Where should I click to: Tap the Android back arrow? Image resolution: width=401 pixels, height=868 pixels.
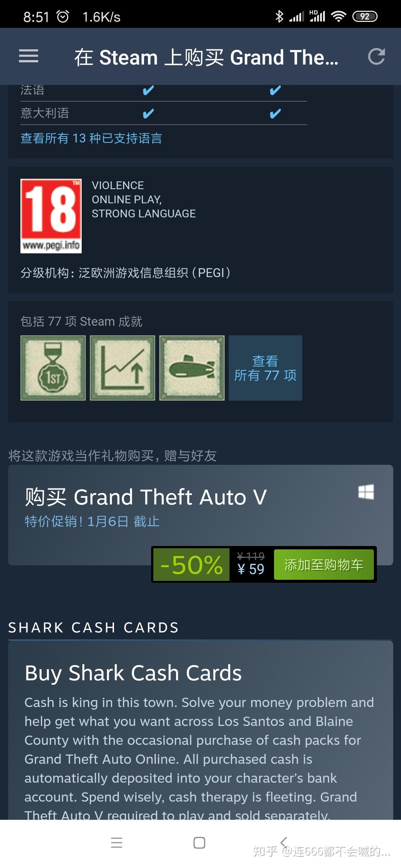tap(284, 842)
